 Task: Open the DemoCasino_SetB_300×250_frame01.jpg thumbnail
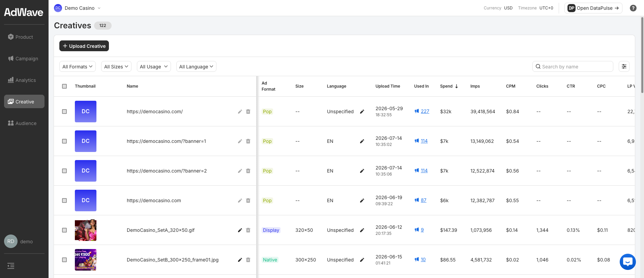[86, 260]
